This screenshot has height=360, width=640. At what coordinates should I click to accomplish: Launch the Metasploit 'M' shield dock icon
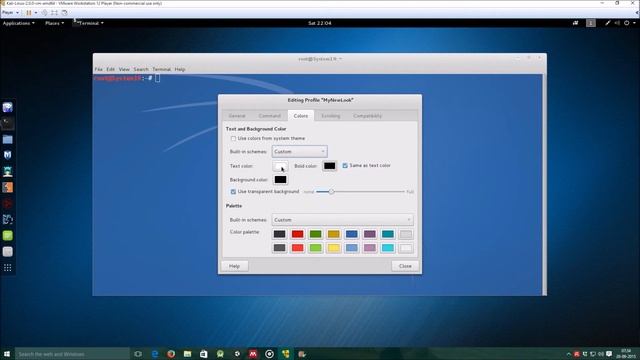click(x=8, y=155)
